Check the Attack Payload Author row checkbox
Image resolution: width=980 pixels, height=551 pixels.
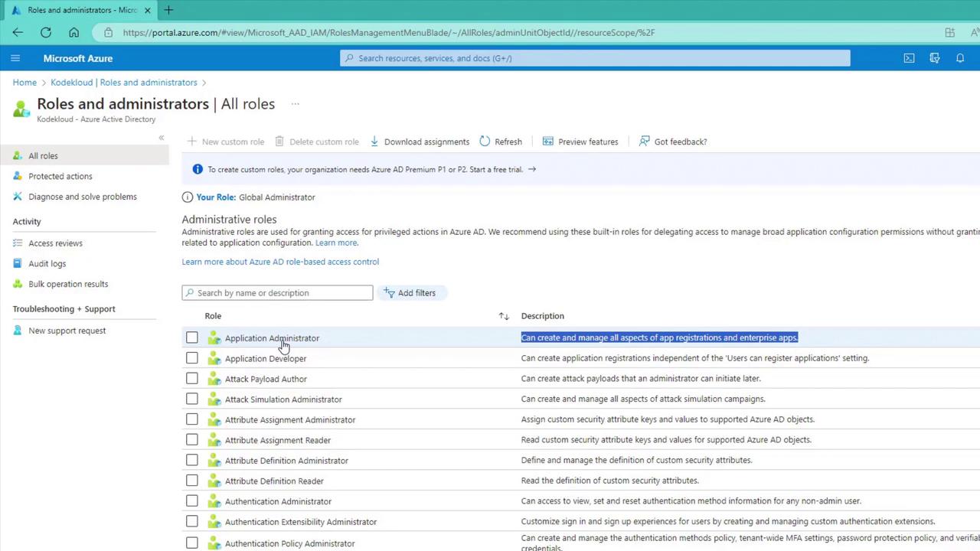[192, 379]
